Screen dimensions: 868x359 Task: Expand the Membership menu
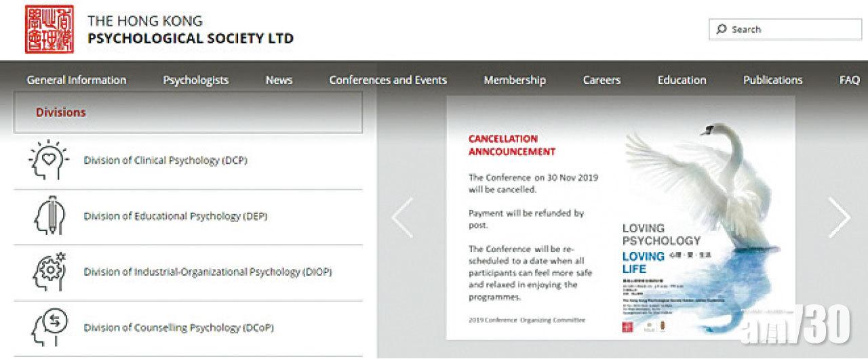coord(515,80)
